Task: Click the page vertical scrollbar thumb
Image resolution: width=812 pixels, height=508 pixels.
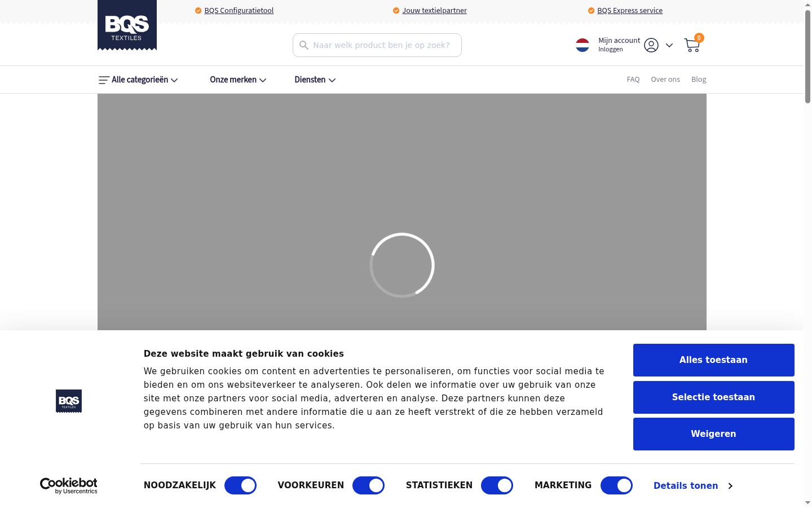Action: click(x=807, y=56)
